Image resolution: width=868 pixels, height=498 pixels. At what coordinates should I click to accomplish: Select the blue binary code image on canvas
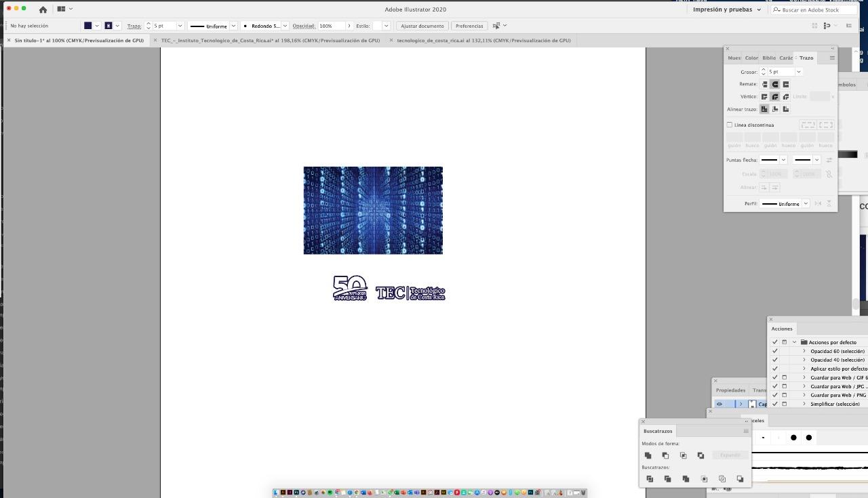click(x=373, y=210)
